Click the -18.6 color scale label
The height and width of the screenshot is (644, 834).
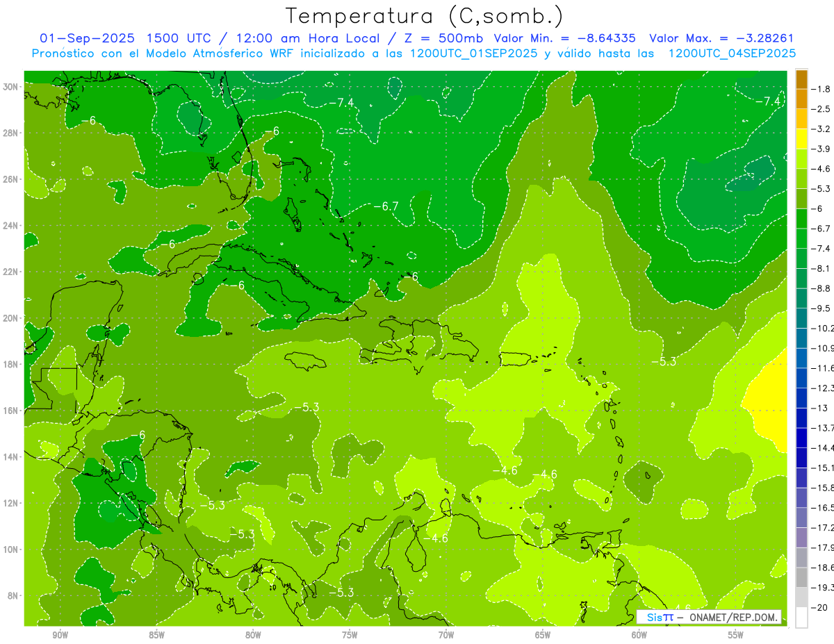click(822, 568)
